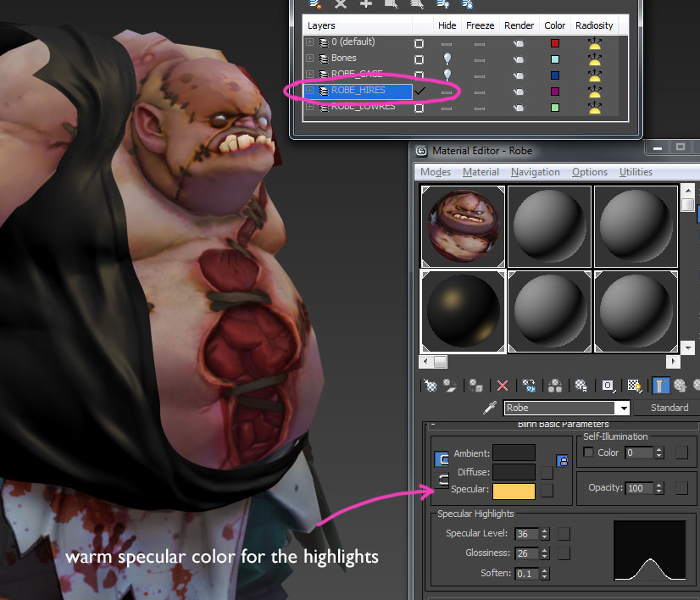Toggle Radiosity icon for Bones layer
This screenshot has width=700, height=600.
click(x=595, y=59)
